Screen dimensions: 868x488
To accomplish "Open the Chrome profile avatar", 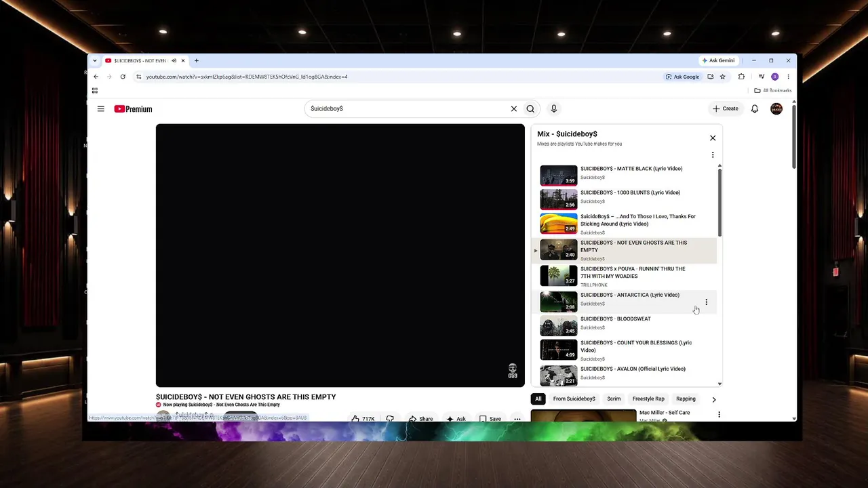I will pos(775,77).
